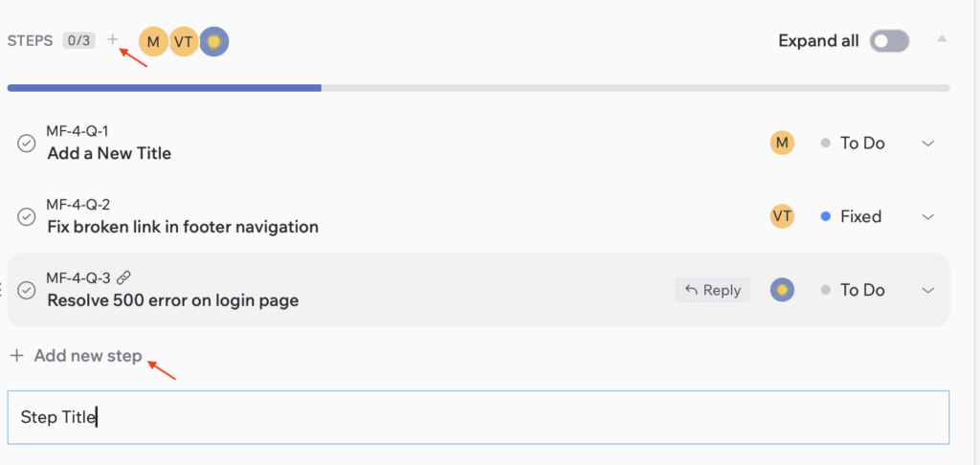980x465 pixels.
Task: Click into the Step Title input field
Action: coord(479,417)
